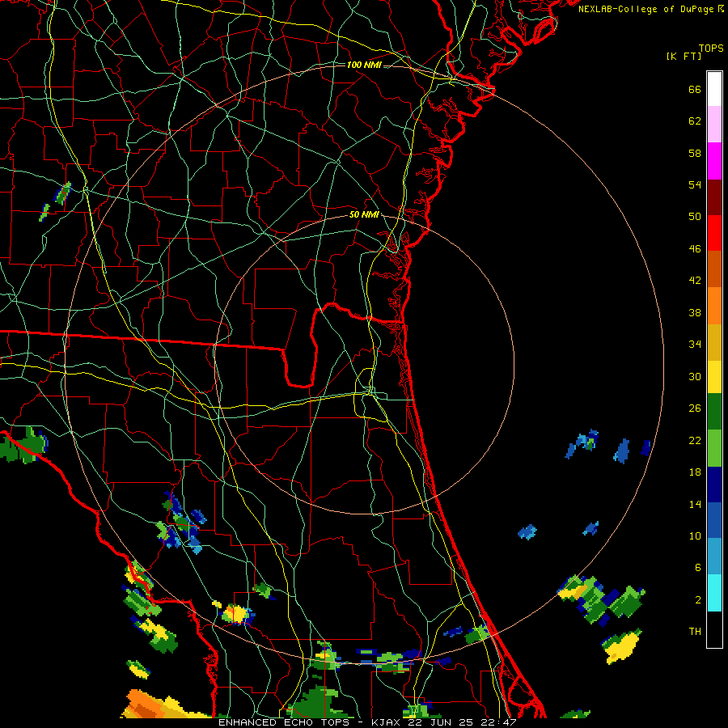Click the 50 value on the legend
Screen dimensions: 728x728
695,217
